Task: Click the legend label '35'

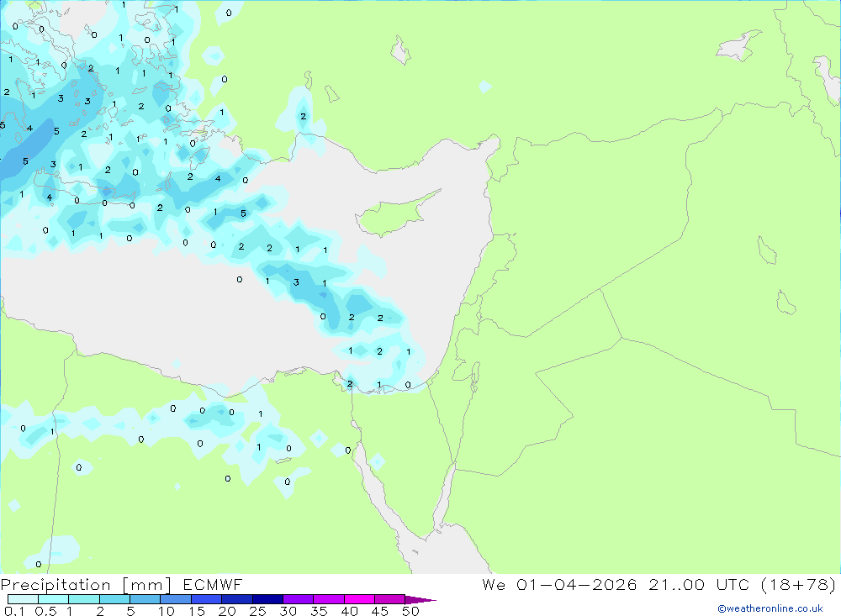Action: click(319, 611)
